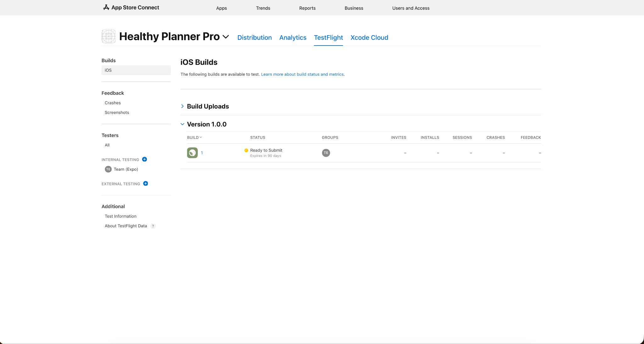Open About TestFlight Data in sidebar

click(126, 226)
